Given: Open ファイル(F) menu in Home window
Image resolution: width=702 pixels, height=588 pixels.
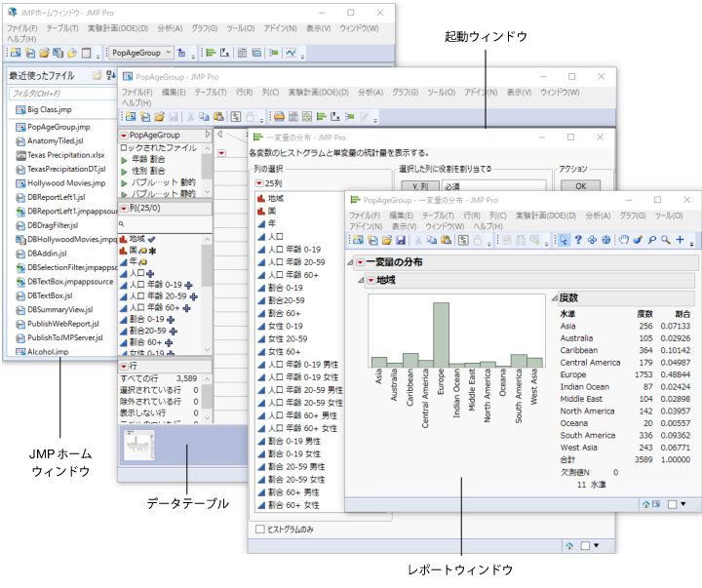Looking at the screenshot, I should (21, 28).
